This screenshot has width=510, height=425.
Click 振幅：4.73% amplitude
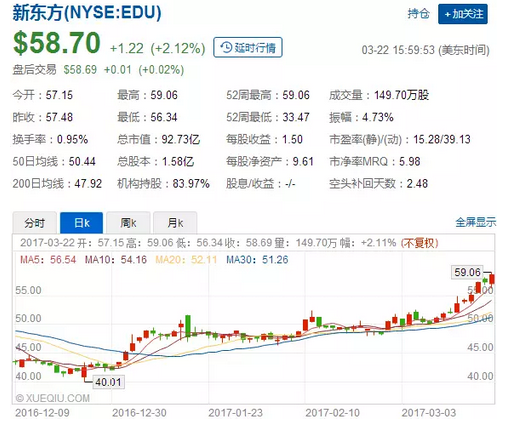tap(361, 117)
